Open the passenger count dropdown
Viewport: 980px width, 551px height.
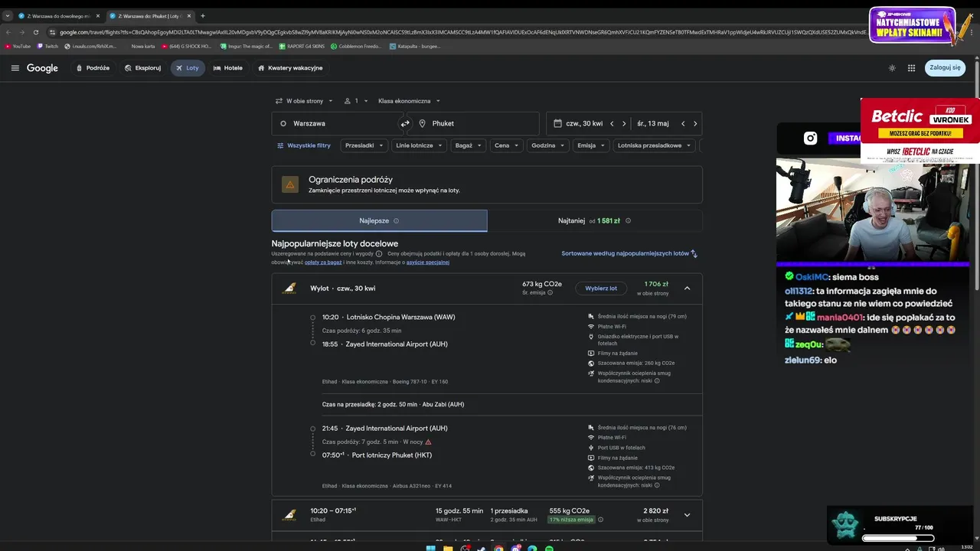pos(356,101)
